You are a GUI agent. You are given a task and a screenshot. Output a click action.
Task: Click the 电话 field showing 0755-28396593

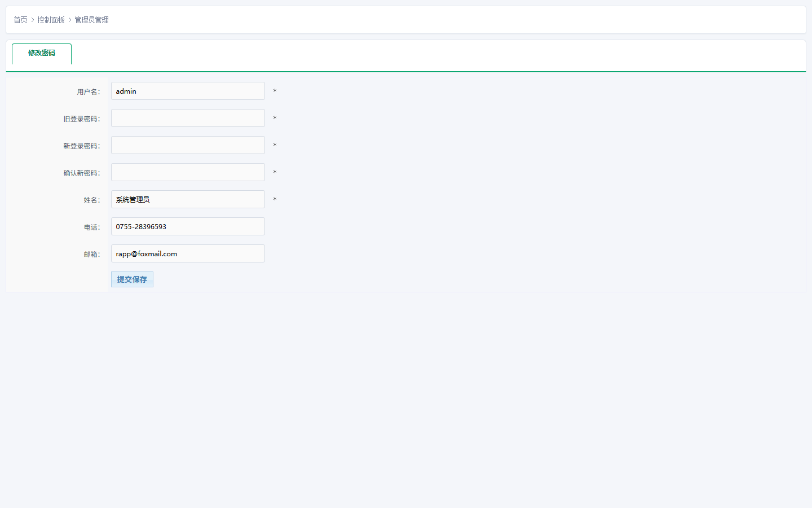click(188, 226)
